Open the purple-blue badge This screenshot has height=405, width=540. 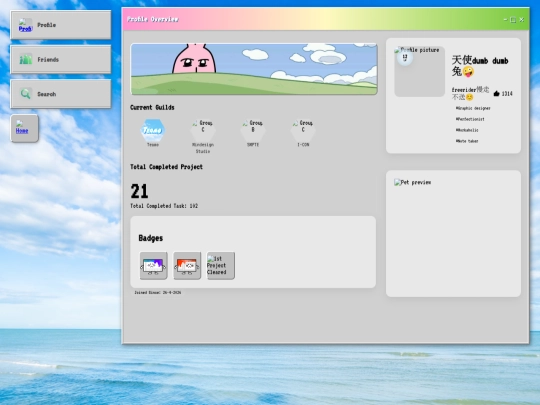[x=154, y=266]
